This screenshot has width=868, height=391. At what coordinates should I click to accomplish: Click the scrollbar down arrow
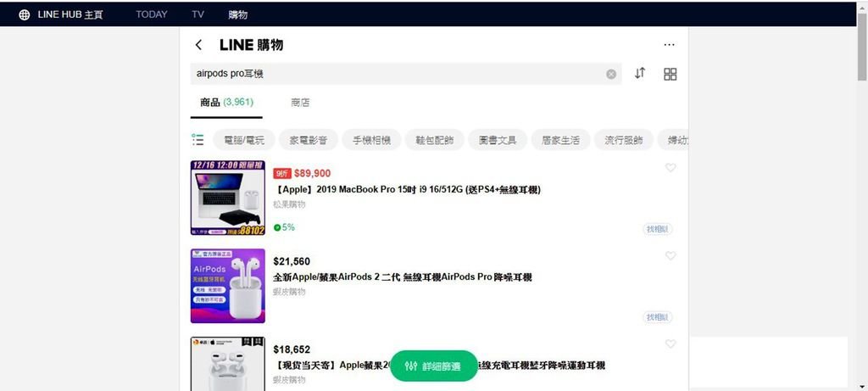coord(862,385)
